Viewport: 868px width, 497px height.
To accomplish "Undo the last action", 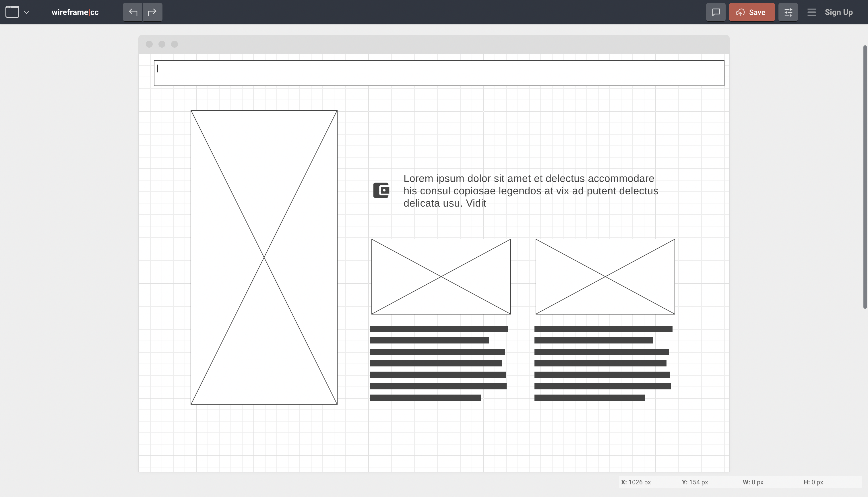I will tap(133, 12).
